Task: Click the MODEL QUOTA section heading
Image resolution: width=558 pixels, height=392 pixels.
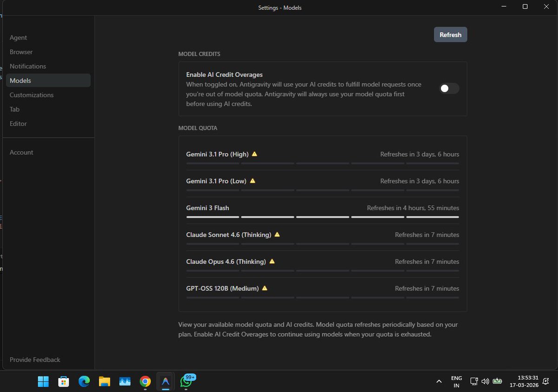Action: click(x=198, y=128)
